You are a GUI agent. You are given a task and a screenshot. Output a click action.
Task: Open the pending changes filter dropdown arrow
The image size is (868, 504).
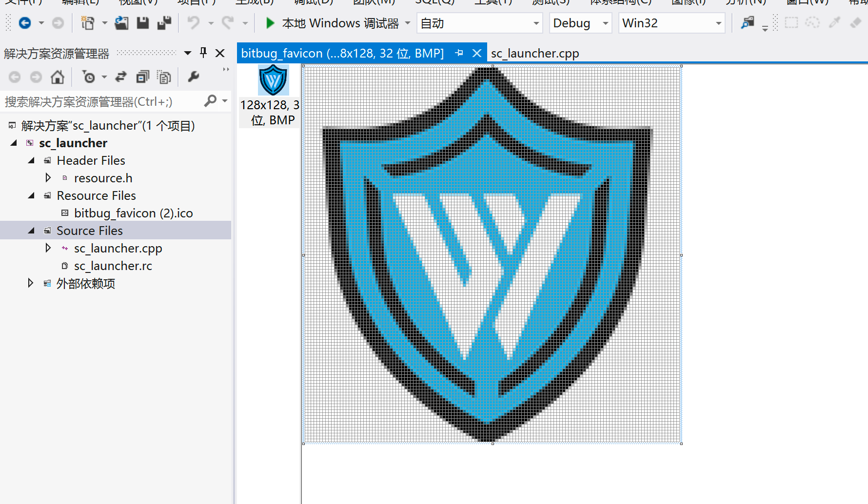tap(104, 77)
